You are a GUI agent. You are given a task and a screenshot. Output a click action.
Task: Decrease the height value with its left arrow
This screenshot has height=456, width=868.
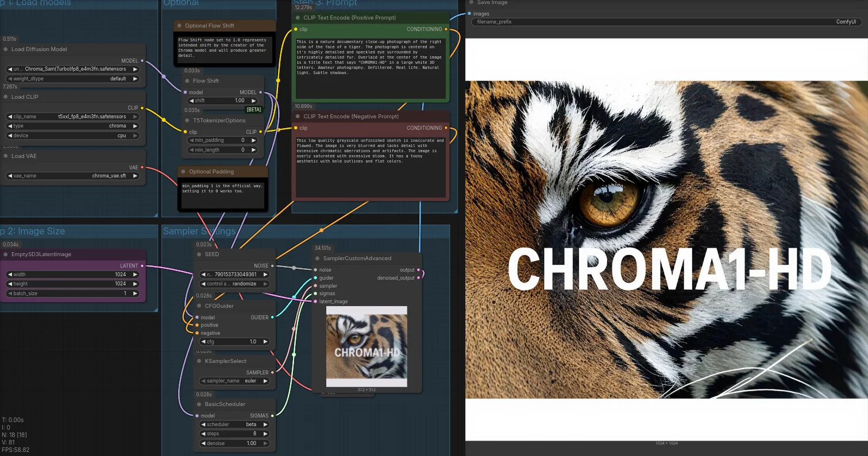pos(10,284)
